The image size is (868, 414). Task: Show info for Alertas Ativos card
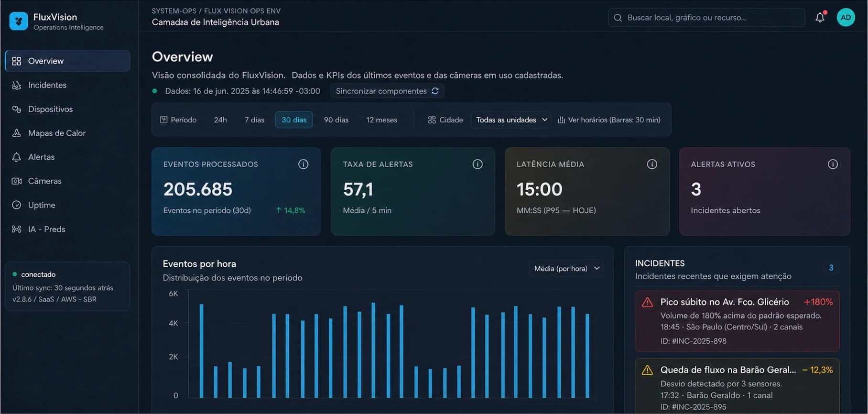point(833,164)
